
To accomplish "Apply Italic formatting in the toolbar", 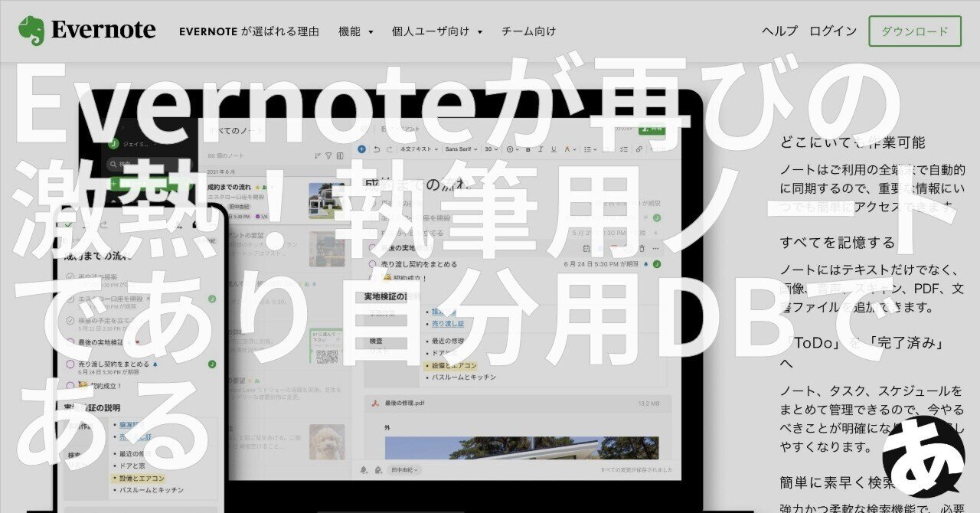I will (541, 149).
